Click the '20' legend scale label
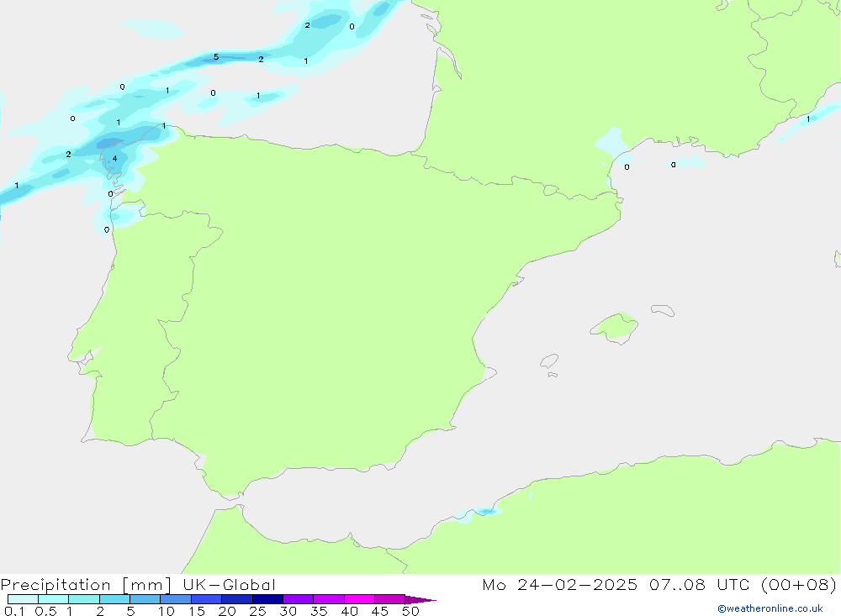Image resolution: width=841 pixels, height=616 pixels. coord(227,611)
